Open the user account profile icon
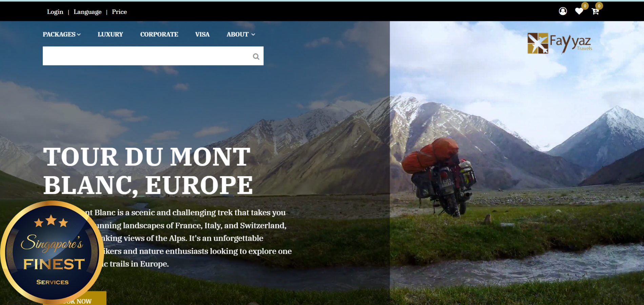Image resolution: width=644 pixels, height=305 pixels. [563, 11]
